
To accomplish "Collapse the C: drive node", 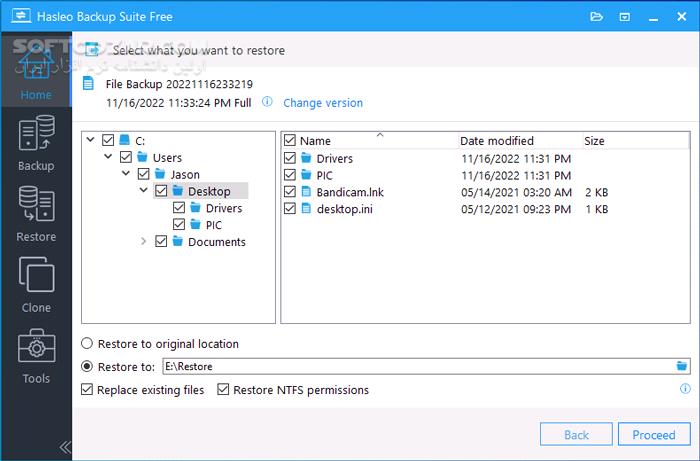I will tap(91, 140).
